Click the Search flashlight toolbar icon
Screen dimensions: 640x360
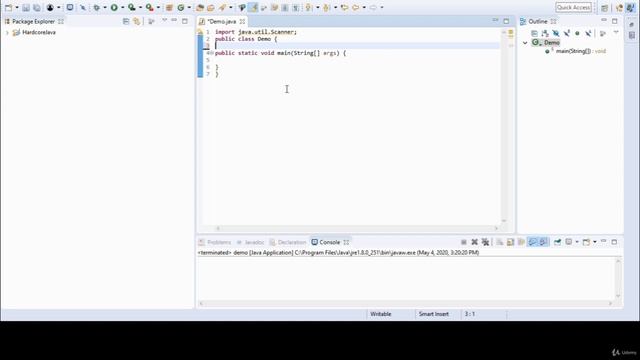[x=222, y=7]
